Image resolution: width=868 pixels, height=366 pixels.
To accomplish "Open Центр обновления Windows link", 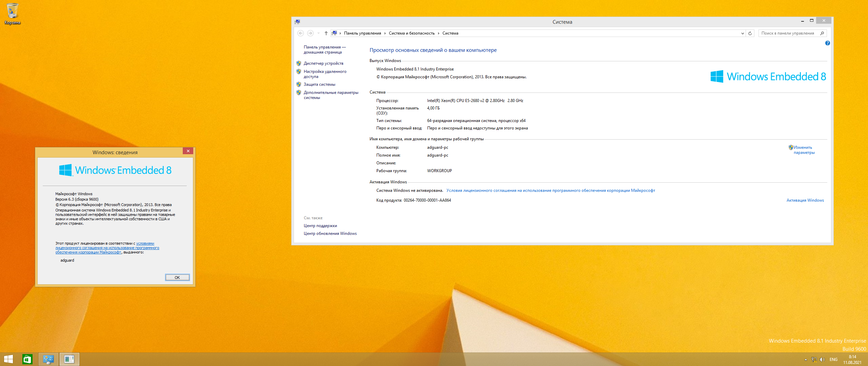I will [x=330, y=233].
